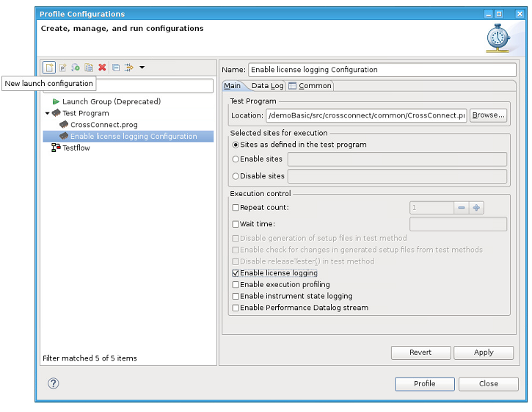The width and height of the screenshot is (532, 412).
Task: Open the help question mark icon
Action: 53,383
